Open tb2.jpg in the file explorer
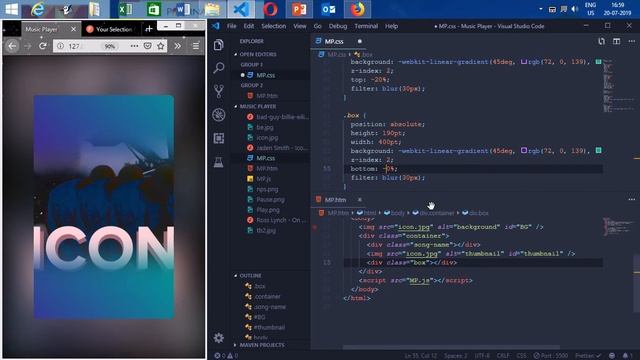This screenshot has height=360, width=640. 266,231
